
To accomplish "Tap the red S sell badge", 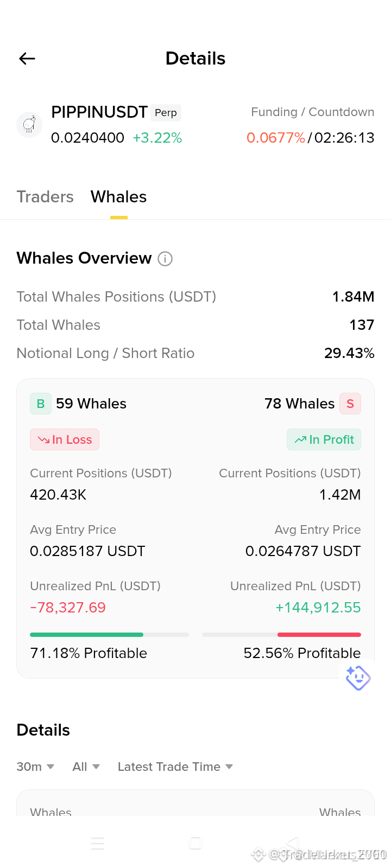I will (x=350, y=404).
